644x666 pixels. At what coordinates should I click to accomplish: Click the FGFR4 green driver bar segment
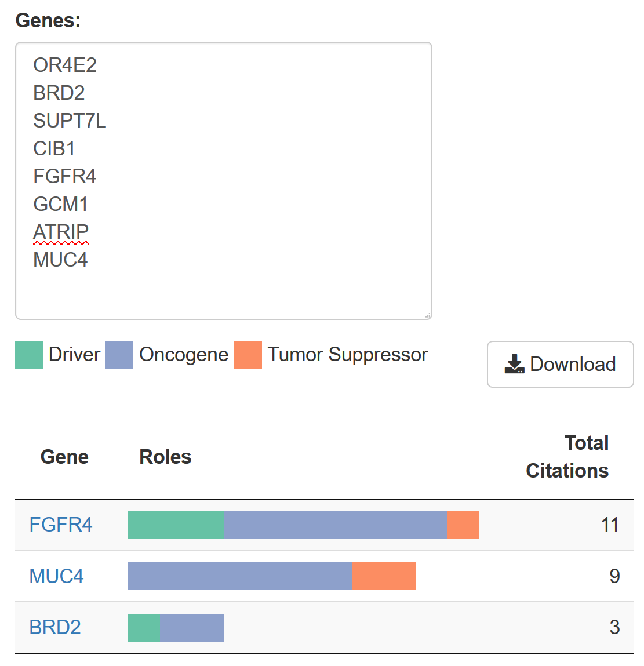click(176, 525)
